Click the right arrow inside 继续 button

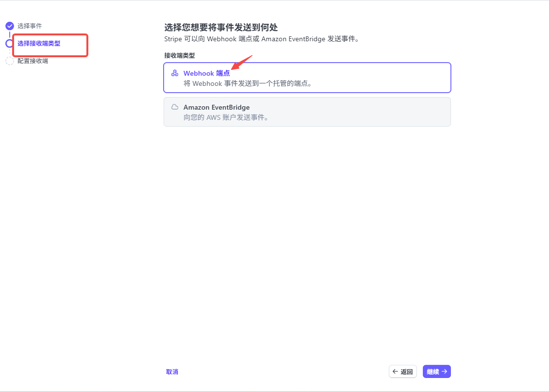444,371
